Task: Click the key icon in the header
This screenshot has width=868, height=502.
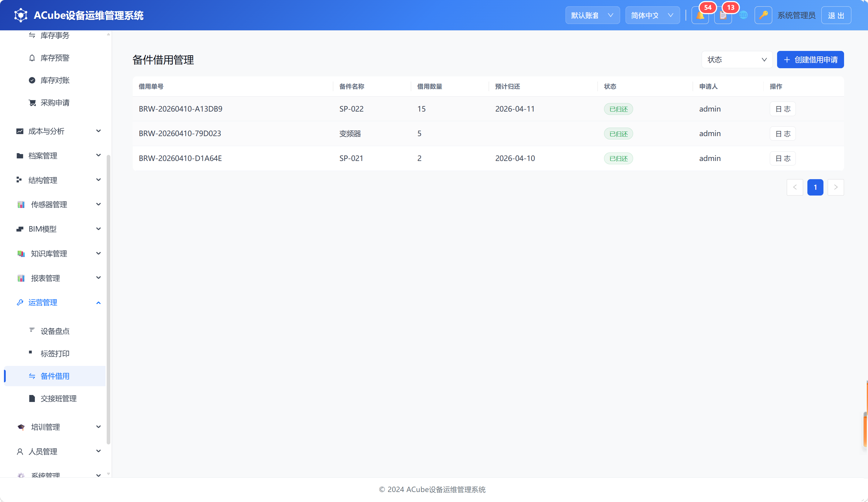Action: pyautogui.click(x=763, y=15)
